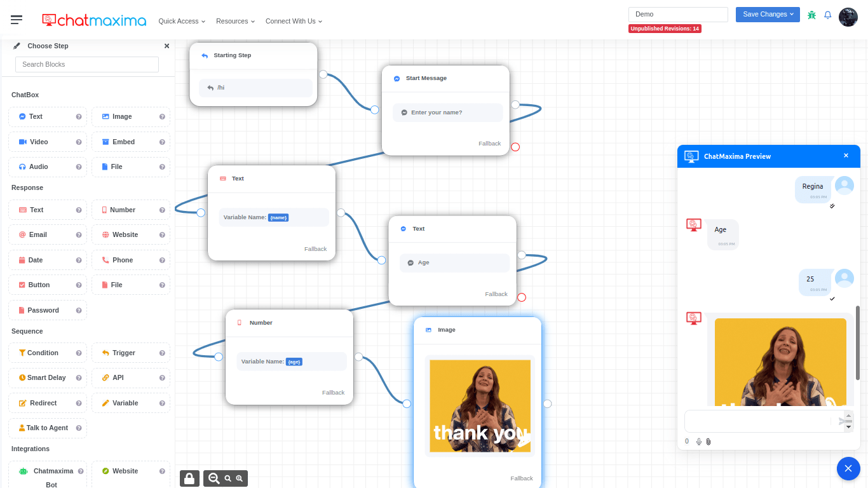This screenshot has width=868, height=488.
Task: Click the Start Message red fallback connector
Action: [x=515, y=147]
